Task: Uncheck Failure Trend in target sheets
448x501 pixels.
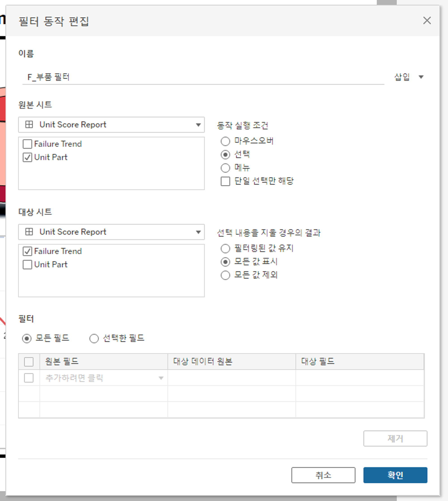Action: (27, 251)
